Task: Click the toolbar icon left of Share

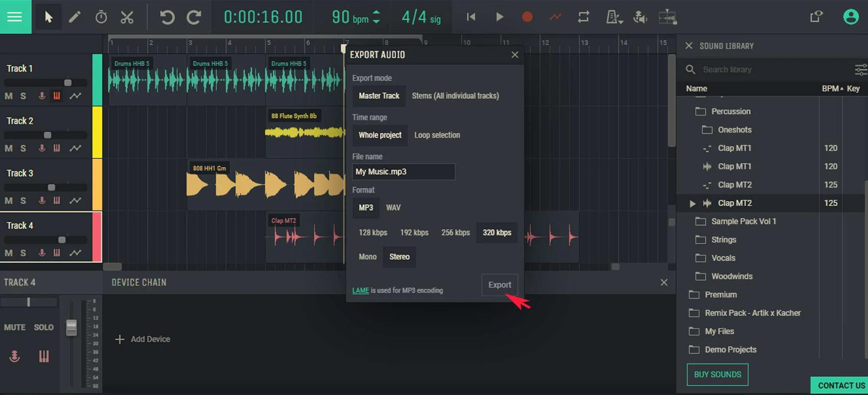Action: click(667, 17)
